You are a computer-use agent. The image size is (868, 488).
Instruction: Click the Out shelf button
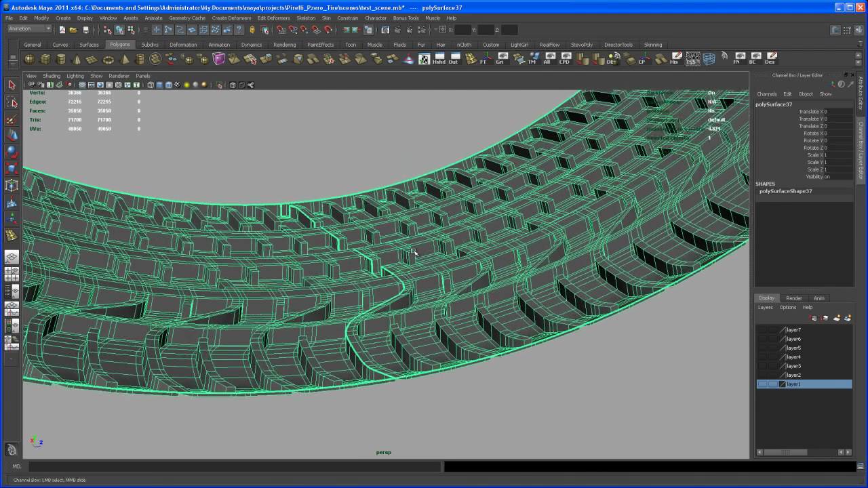(454, 60)
